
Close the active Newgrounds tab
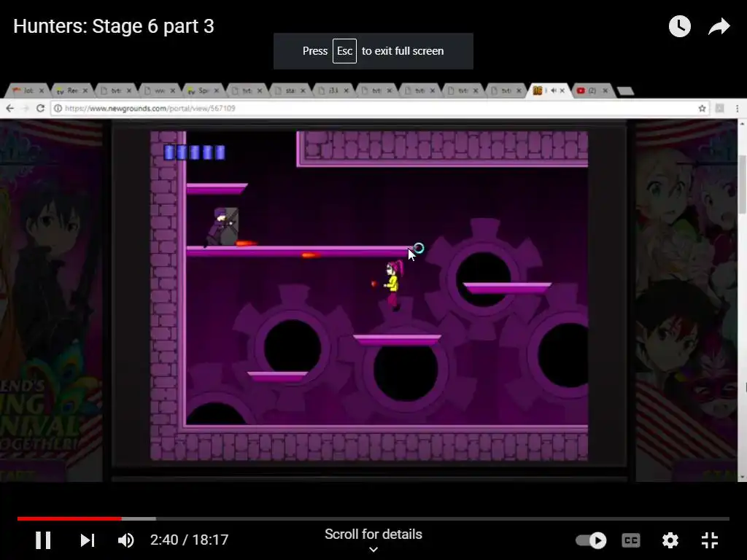[x=562, y=90]
